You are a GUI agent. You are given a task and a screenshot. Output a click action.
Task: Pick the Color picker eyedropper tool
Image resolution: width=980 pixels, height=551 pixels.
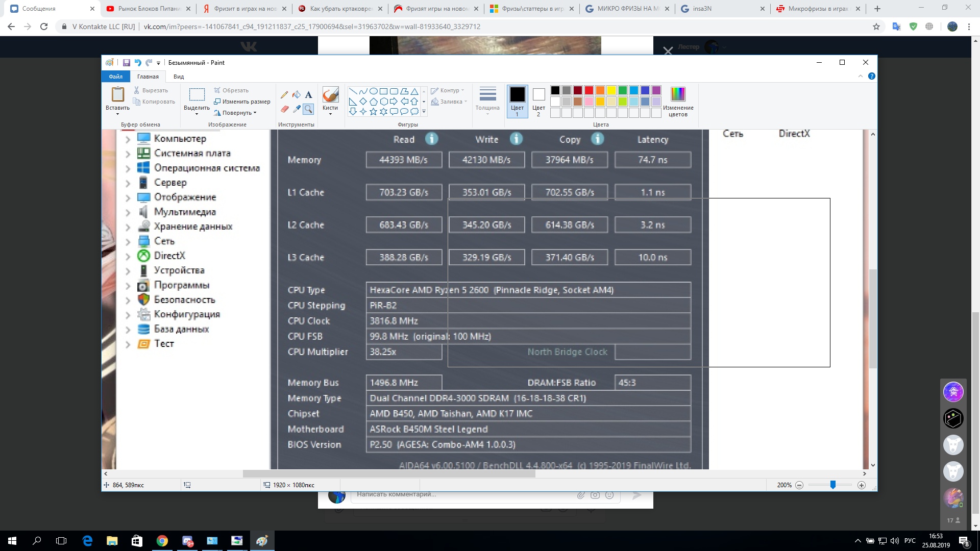coord(297,109)
